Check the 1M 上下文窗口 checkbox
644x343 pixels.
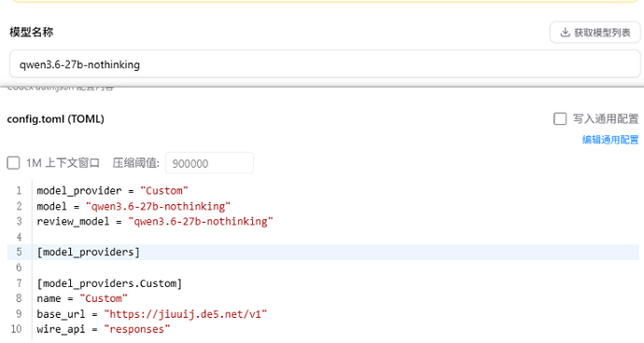(13, 163)
